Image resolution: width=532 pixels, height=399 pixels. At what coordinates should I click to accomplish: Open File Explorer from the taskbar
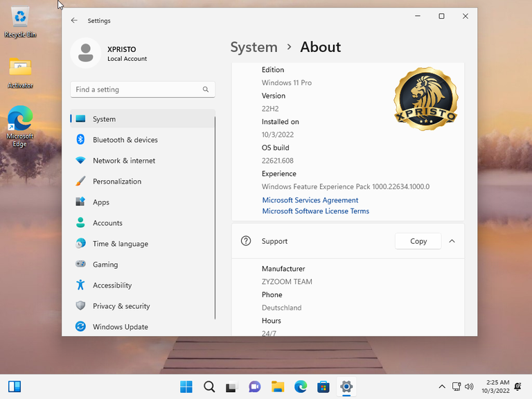(278, 387)
